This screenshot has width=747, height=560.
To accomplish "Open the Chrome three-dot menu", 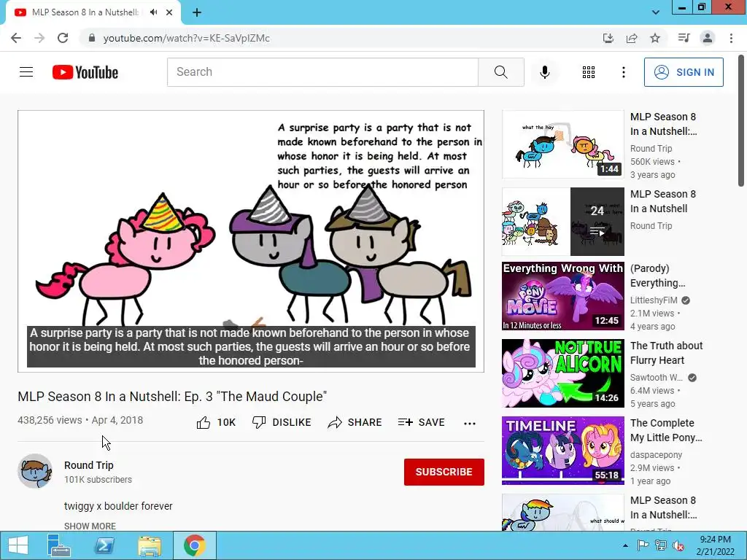I will (x=731, y=38).
